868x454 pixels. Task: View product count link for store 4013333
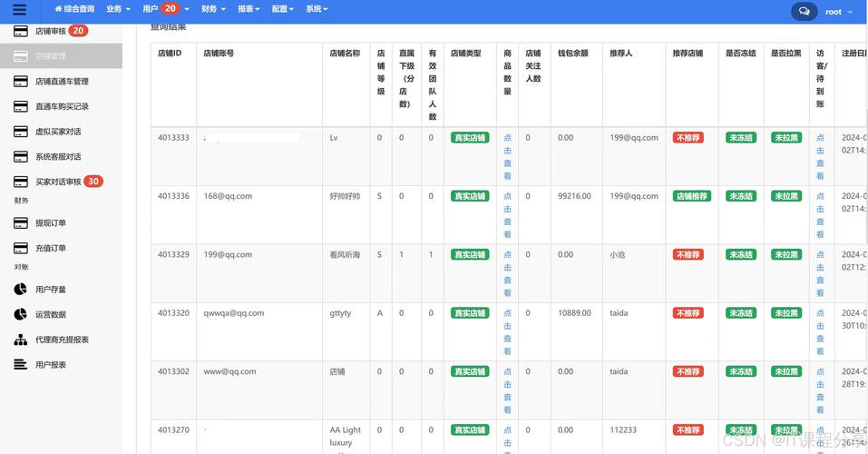pyautogui.click(x=507, y=157)
